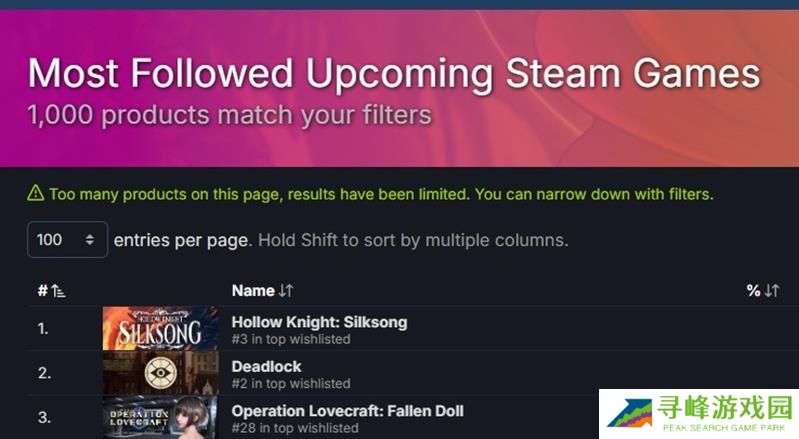Click the % column header
The width and height of the screenshot is (799, 439).
tap(754, 291)
